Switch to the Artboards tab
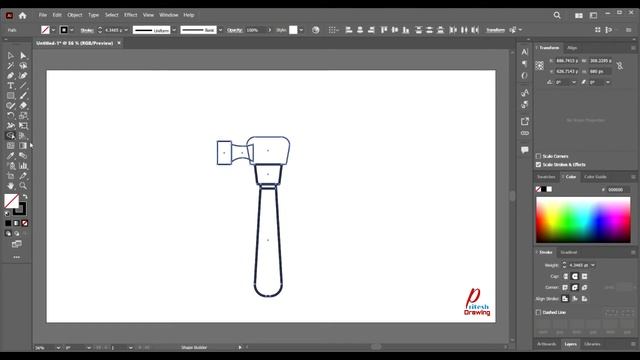 coord(547,344)
